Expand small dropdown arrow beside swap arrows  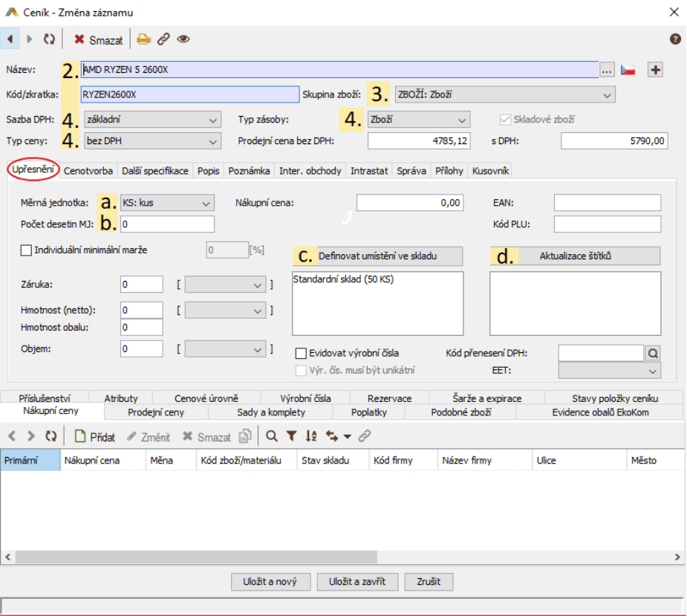[x=347, y=436]
